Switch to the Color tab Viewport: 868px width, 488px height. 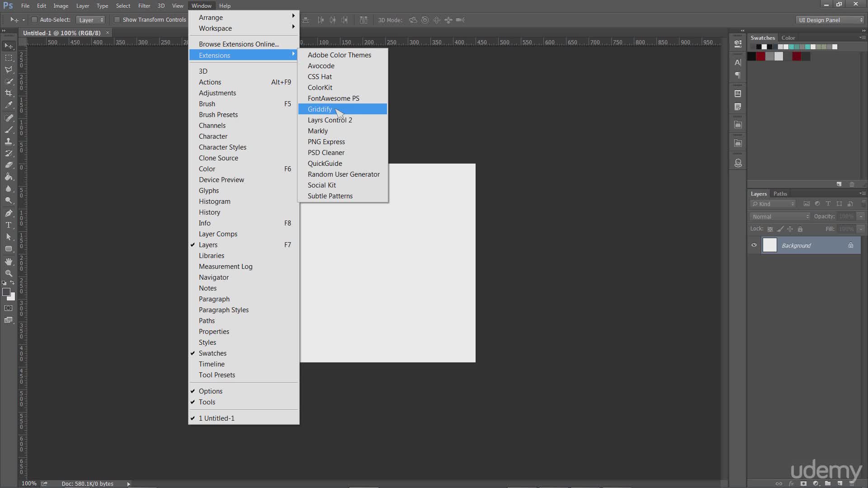pyautogui.click(x=788, y=38)
